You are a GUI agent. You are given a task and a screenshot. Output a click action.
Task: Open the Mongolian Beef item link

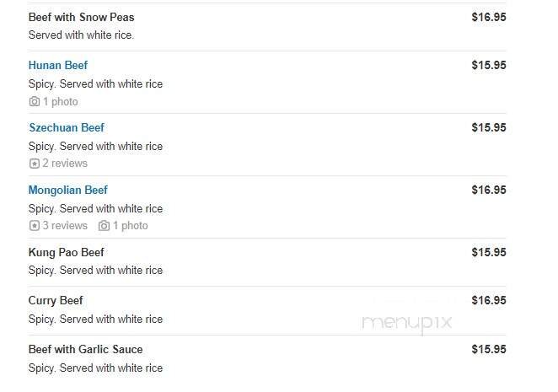pos(68,190)
